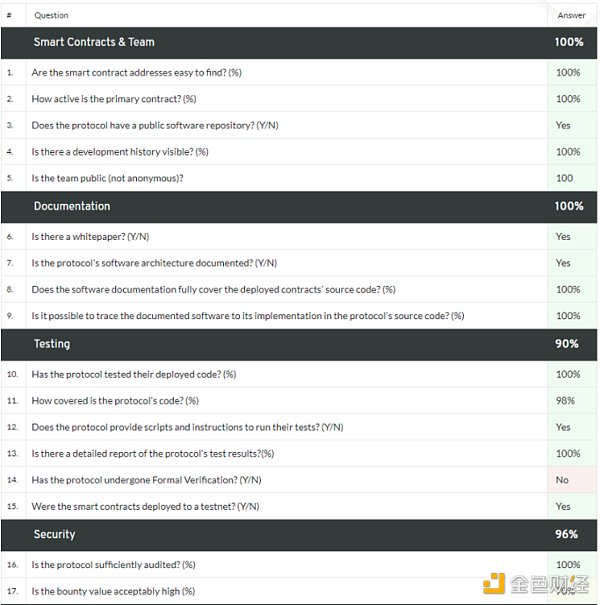Click the 98% code coverage answer cell
Viewport: 600px width, 605px height.
(566, 401)
